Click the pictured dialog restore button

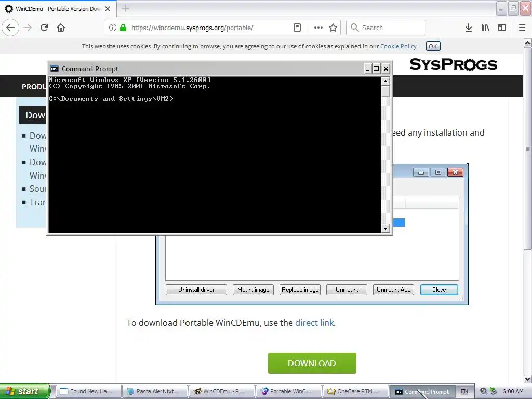point(438,172)
